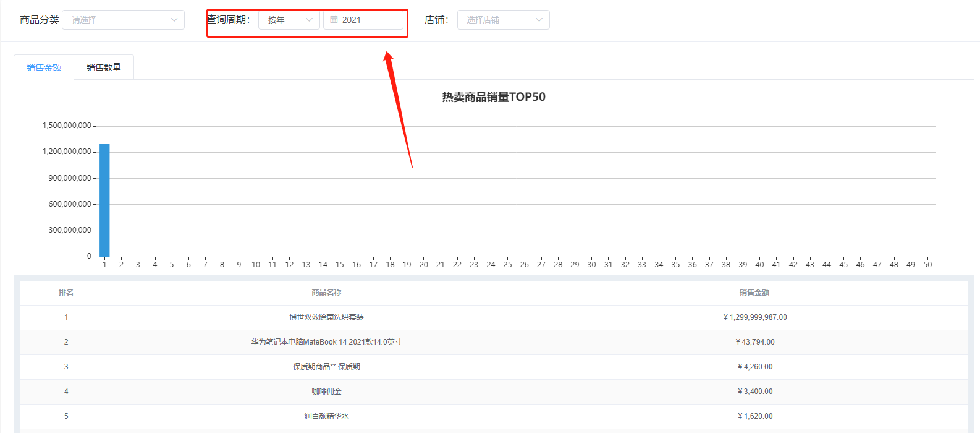980x433 pixels.
Task: Click the x-axis label 40
Action: [x=759, y=265]
